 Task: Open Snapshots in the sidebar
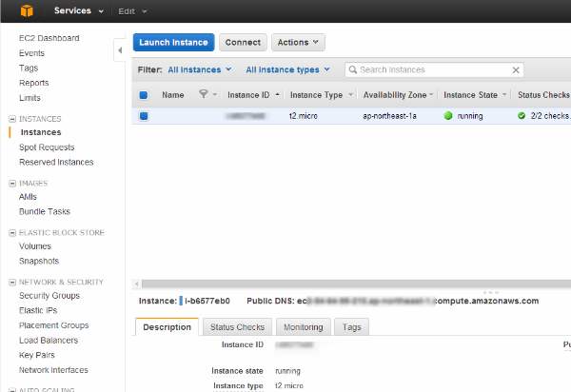click(39, 261)
